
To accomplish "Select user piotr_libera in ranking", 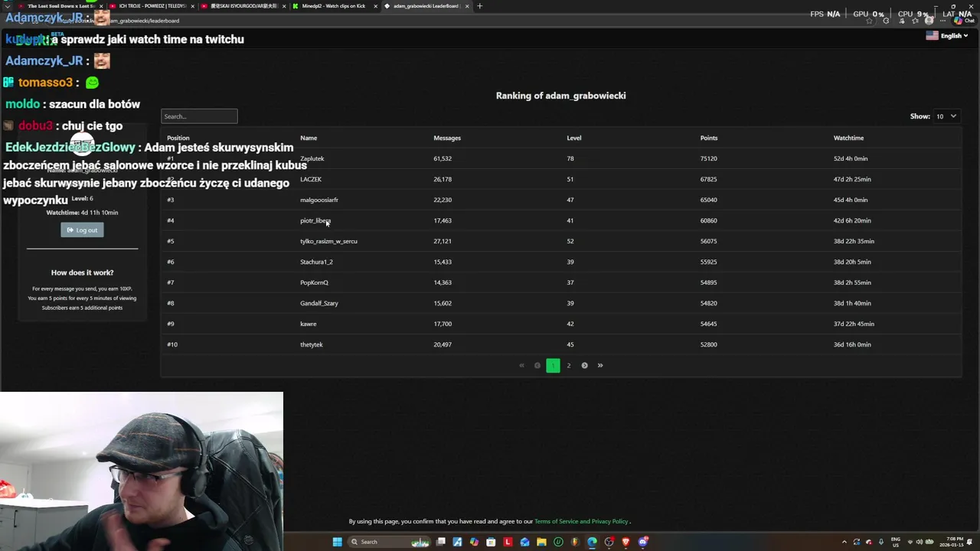I will 315,220.
